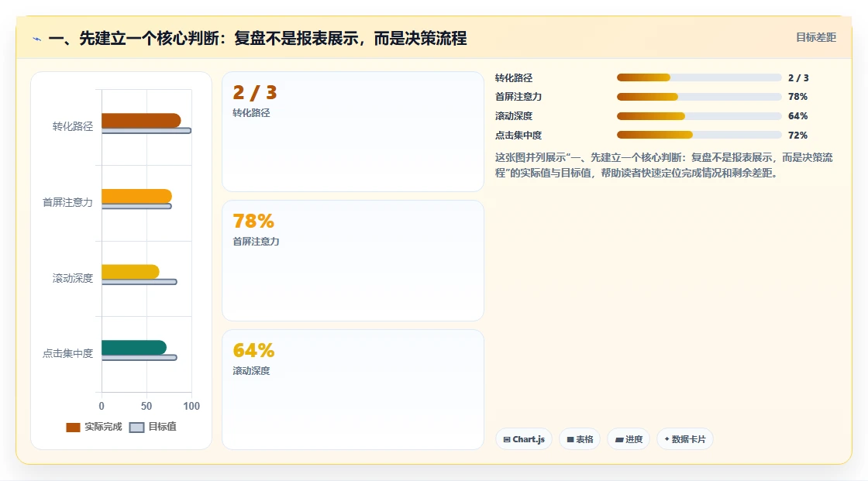Screen dimensions: 868x481
Task: Click the 2 / 3 stat card value
Action: tap(255, 92)
